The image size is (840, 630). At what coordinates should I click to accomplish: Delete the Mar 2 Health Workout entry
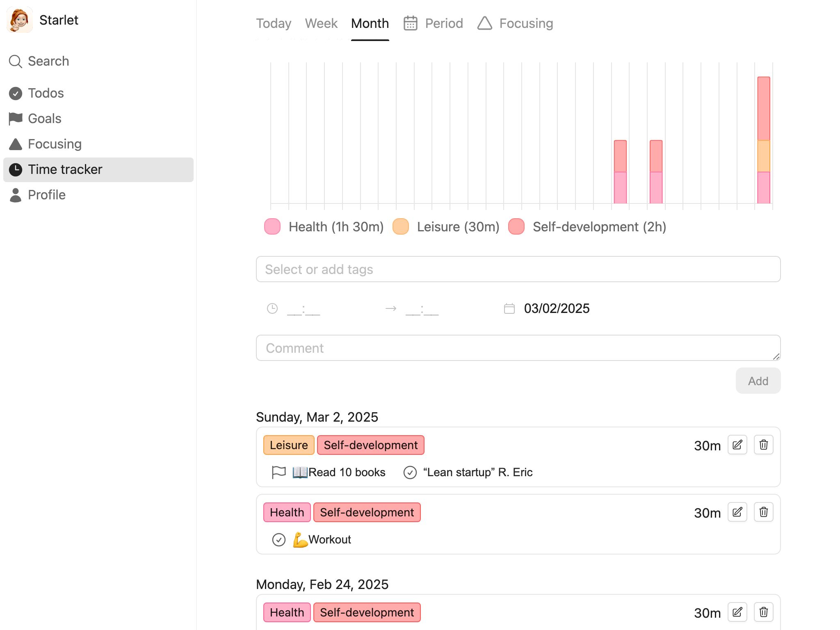pos(763,512)
